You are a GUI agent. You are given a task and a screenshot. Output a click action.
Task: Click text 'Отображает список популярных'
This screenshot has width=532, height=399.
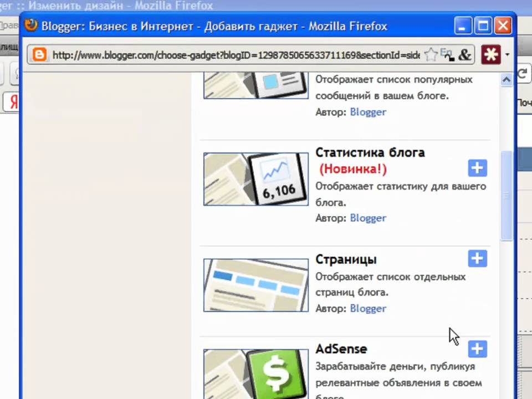click(x=394, y=79)
